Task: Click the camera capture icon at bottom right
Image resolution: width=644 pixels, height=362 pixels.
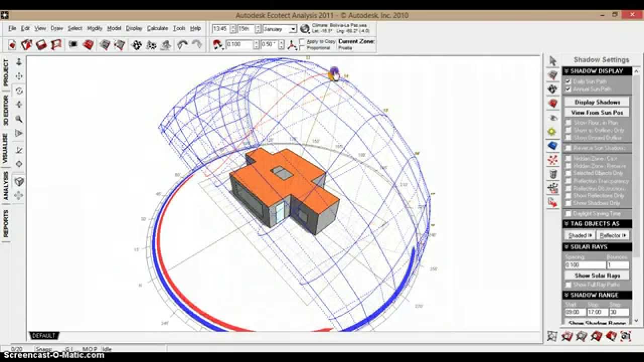Action: (625, 336)
